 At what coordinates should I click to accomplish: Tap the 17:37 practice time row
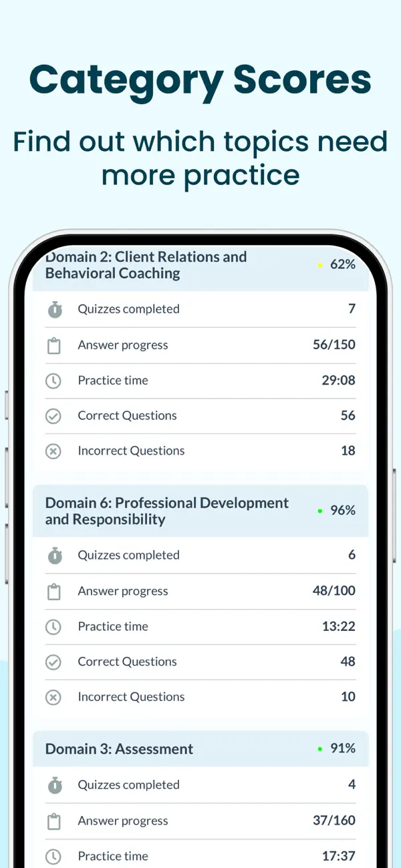pyautogui.click(x=200, y=856)
